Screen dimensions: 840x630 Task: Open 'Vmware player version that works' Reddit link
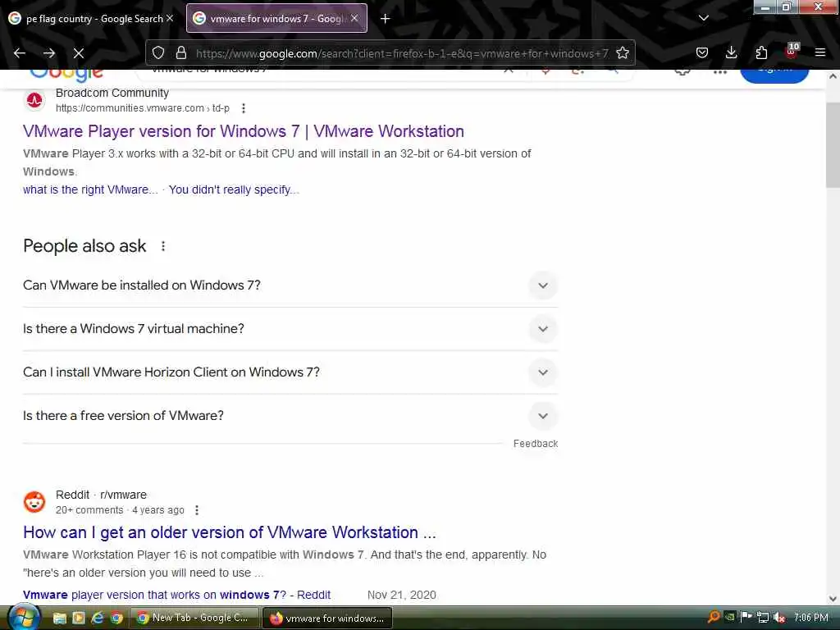click(x=177, y=595)
